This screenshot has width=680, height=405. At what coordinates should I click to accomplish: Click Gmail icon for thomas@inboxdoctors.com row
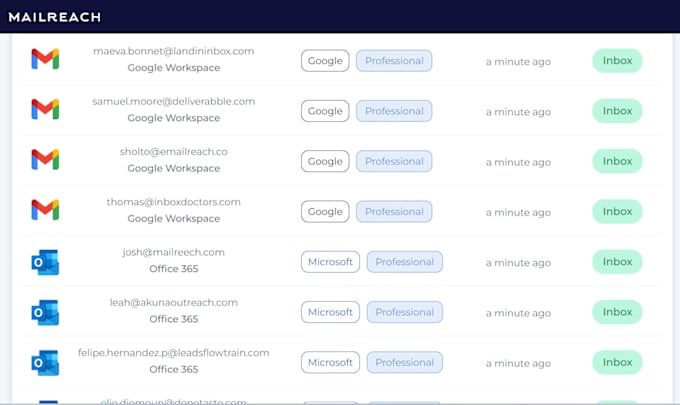45,210
